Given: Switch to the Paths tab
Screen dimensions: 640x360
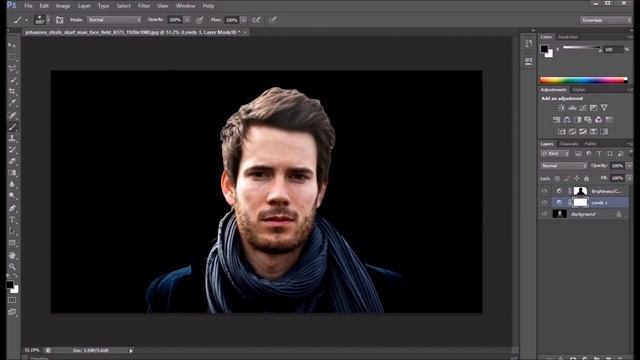Looking at the screenshot, I should click(590, 144).
